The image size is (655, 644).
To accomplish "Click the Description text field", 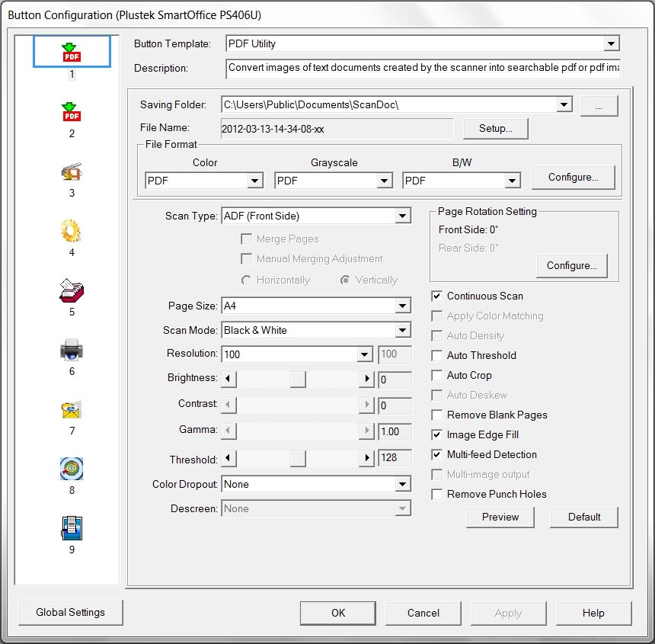I will pos(423,69).
